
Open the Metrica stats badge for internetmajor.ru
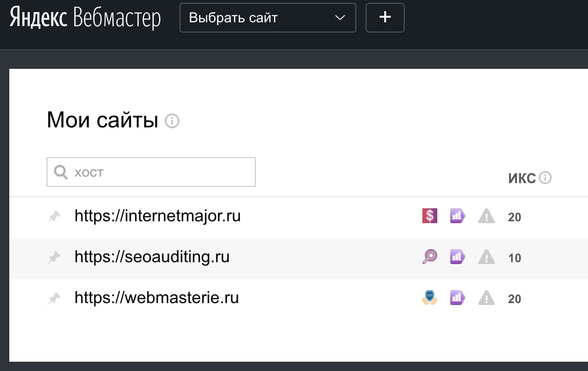click(457, 216)
